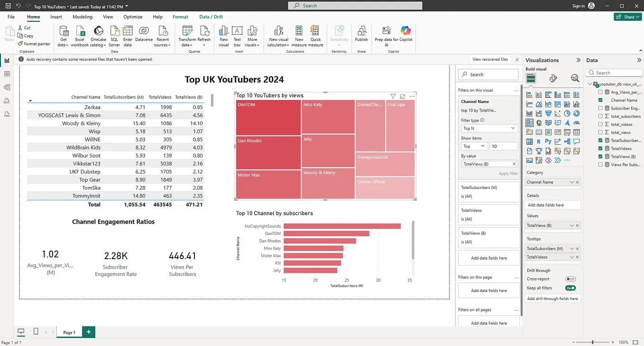
Task: Uncheck the TotalViews (B) field
Action: (x=601, y=157)
